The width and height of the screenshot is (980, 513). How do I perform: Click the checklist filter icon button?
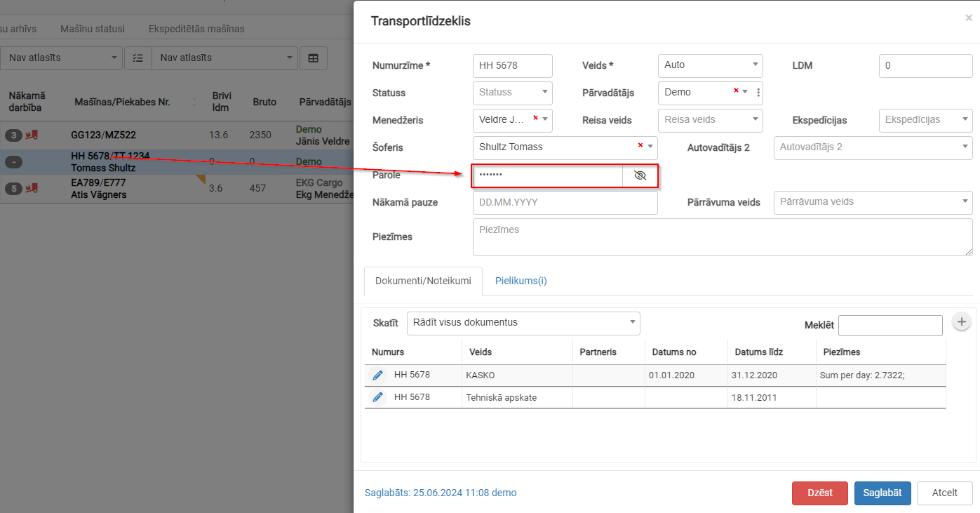[x=138, y=58]
